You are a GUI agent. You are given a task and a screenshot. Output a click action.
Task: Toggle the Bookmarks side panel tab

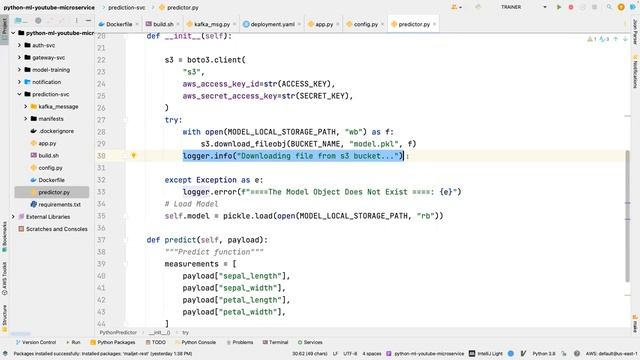tap(4, 237)
